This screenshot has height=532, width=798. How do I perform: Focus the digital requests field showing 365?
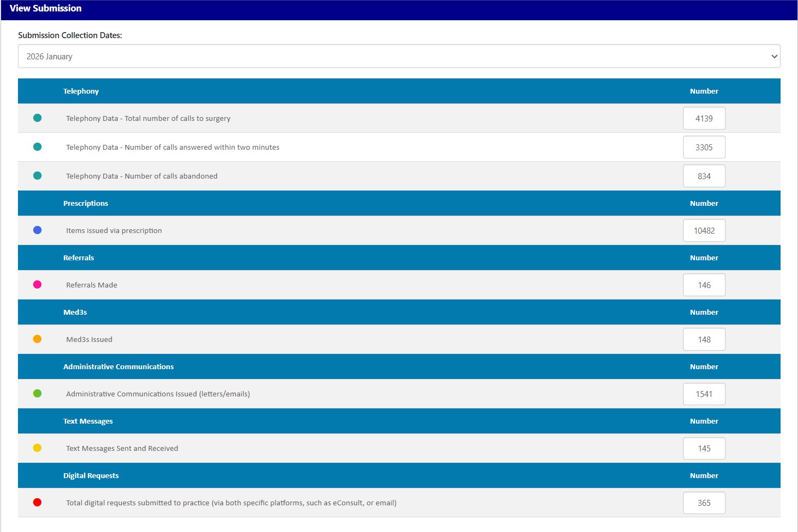(704, 503)
